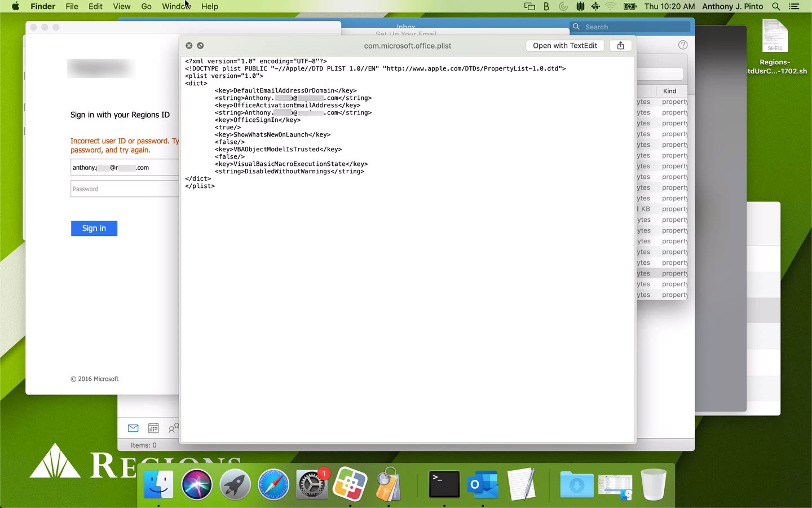Click the DefaultEmailAddressOrDomain key line

click(285, 91)
